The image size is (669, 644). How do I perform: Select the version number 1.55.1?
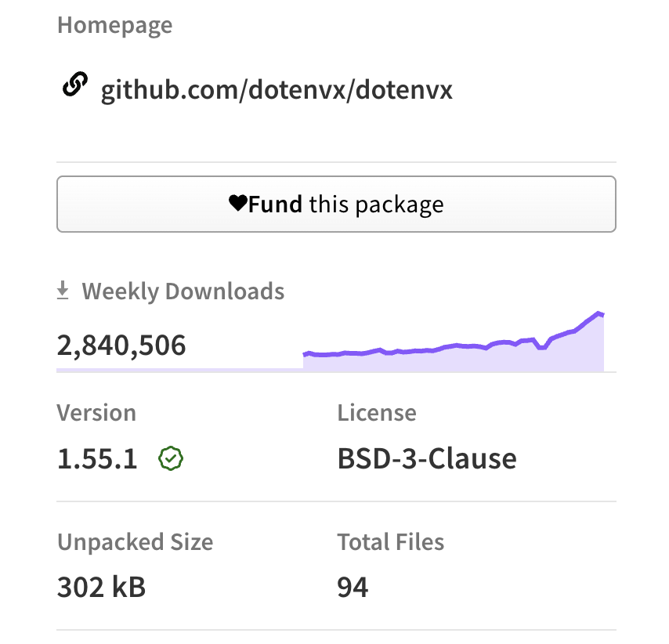(x=97, y=459)
